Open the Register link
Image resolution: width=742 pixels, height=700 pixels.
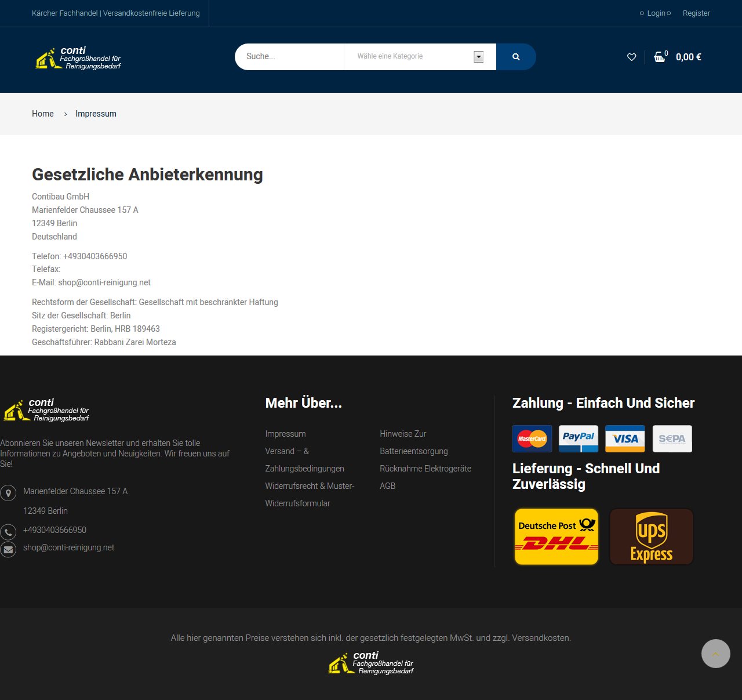click(x=696, y=13)
